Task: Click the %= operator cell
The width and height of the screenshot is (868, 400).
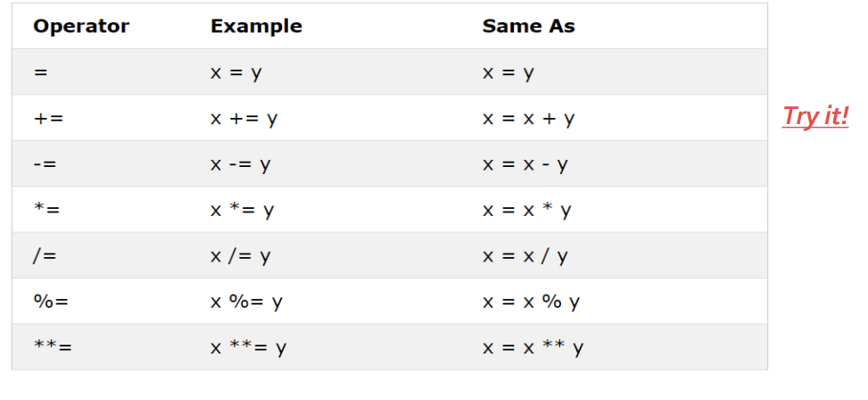Action: (x=51, y=302)
